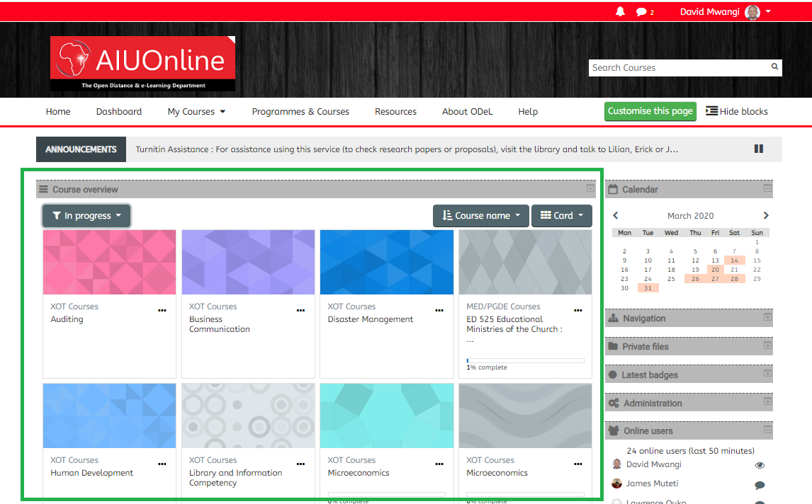Go to next calendar month
Viewport: 812px width, 504px height.
tap(766, 216)
